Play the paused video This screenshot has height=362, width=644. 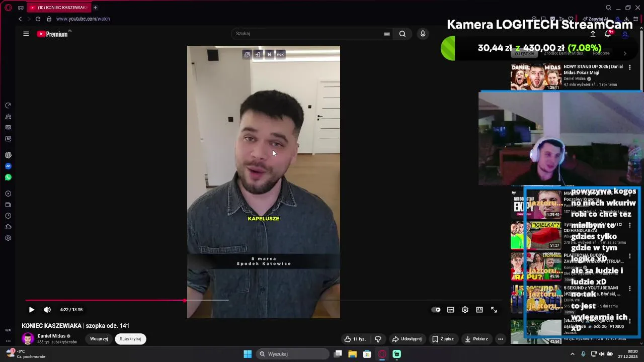tap(31, 310)
